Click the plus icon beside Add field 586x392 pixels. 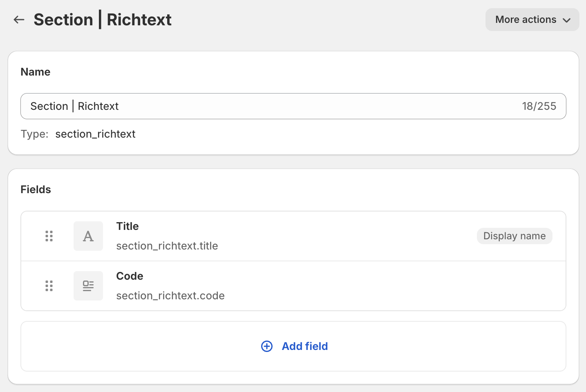(267, 346)
